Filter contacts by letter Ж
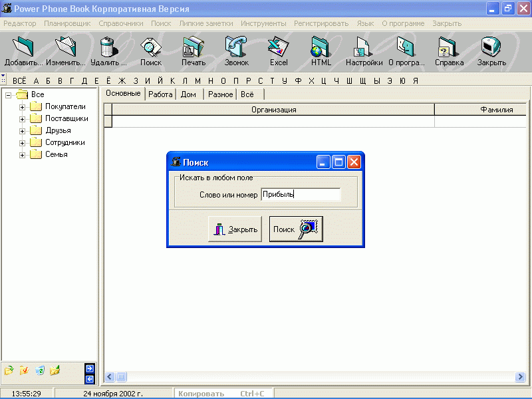This screenshot has width=532, height=399. [122, 80]
